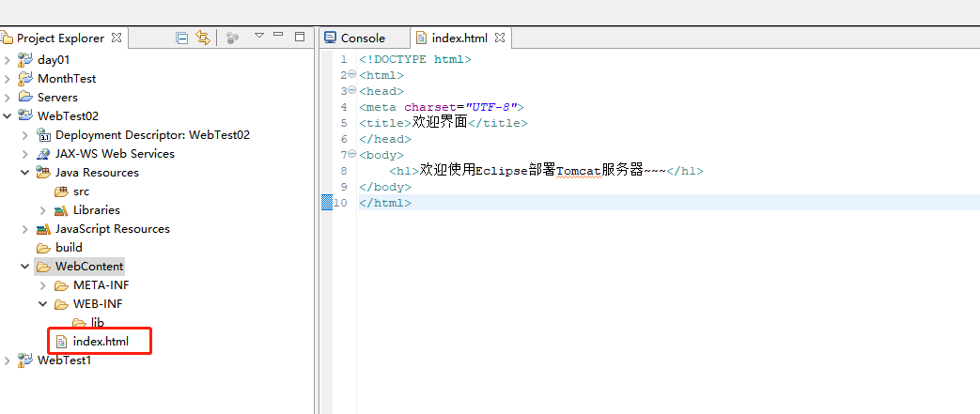Click the WebTest1 project icon
Screen dimensions: 980x414
[x=25, y=360]
